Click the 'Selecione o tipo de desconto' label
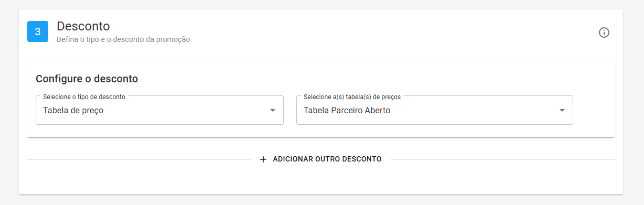Image resolution: width=644 pixels, height=205 pixels. (84, 97)
